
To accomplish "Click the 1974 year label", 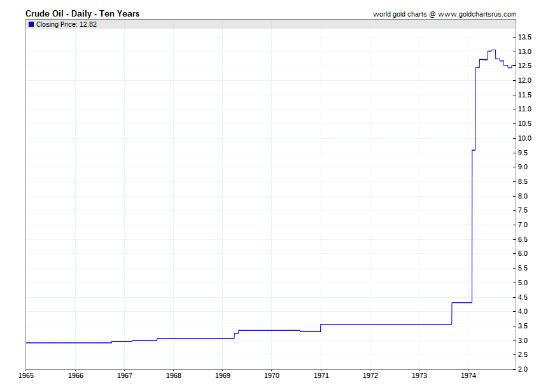I will (x=468, y=375).
